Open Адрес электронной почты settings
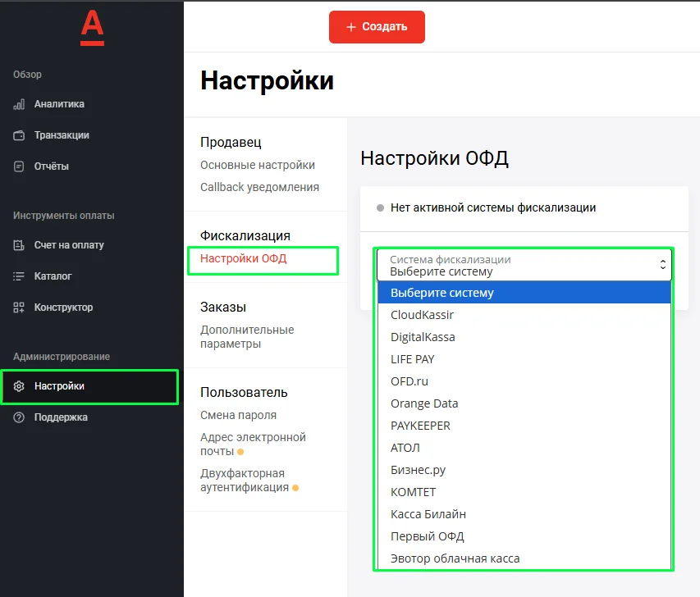The height and width of the screenshot is (597, 700). point(253,444)
